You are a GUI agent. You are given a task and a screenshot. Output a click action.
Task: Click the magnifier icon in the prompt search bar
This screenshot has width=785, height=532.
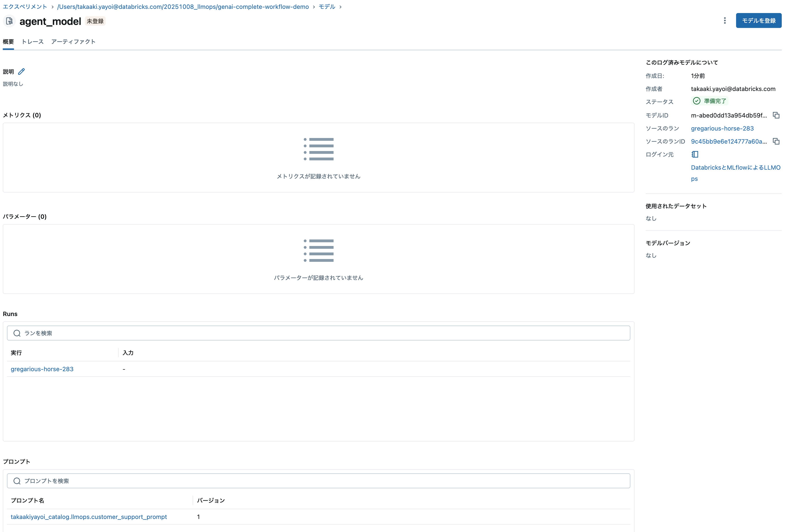pyautogui.click(x=17, y=481)
